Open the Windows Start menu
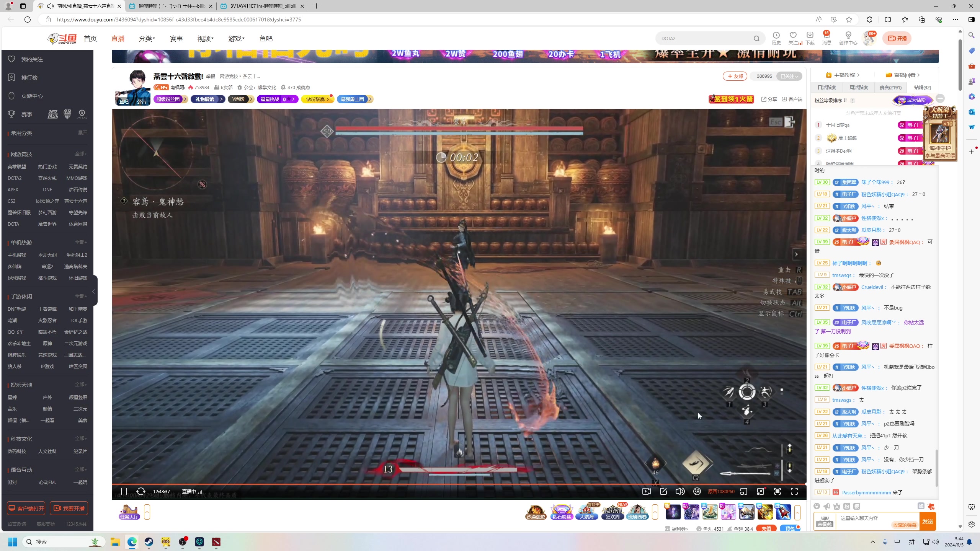 [x=13, y=542]
